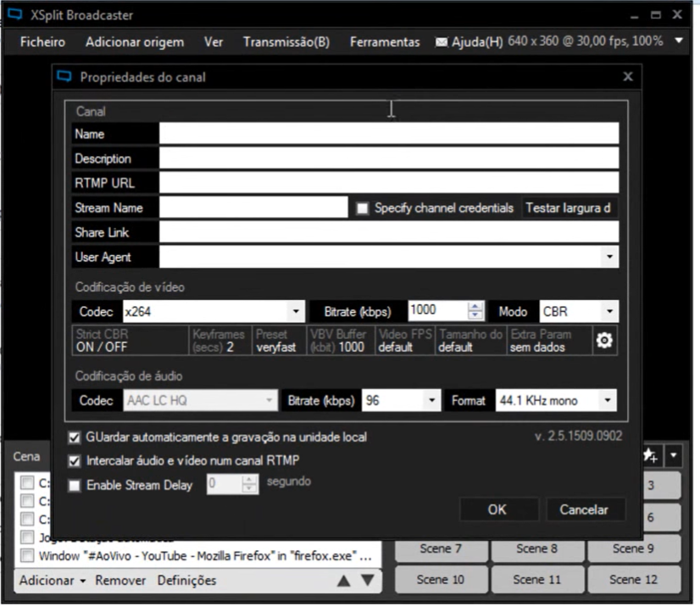The width and height of the screenshot is (700, 606).
Task: Click the Stream Name input field
Action: tap(253, 208)
